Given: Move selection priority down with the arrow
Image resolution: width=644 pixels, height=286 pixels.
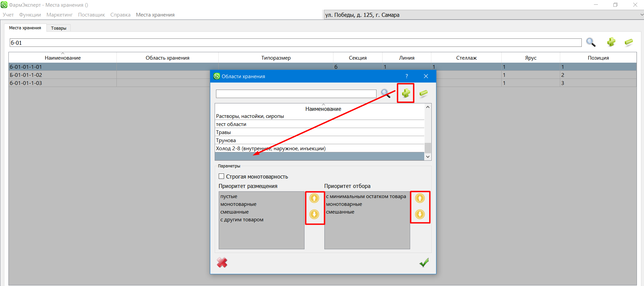Looking at the screenshot, I should coord(420,214).
